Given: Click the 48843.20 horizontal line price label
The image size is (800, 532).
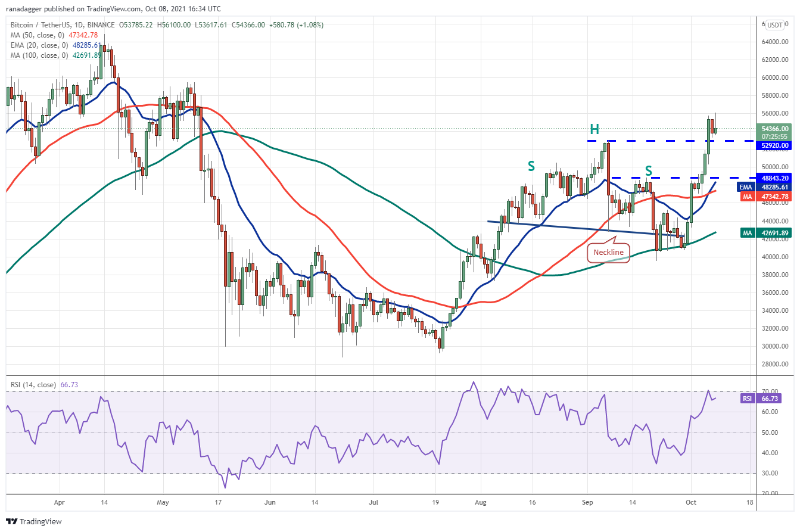Looking at the screenshot, I should [x=774, y=178].
